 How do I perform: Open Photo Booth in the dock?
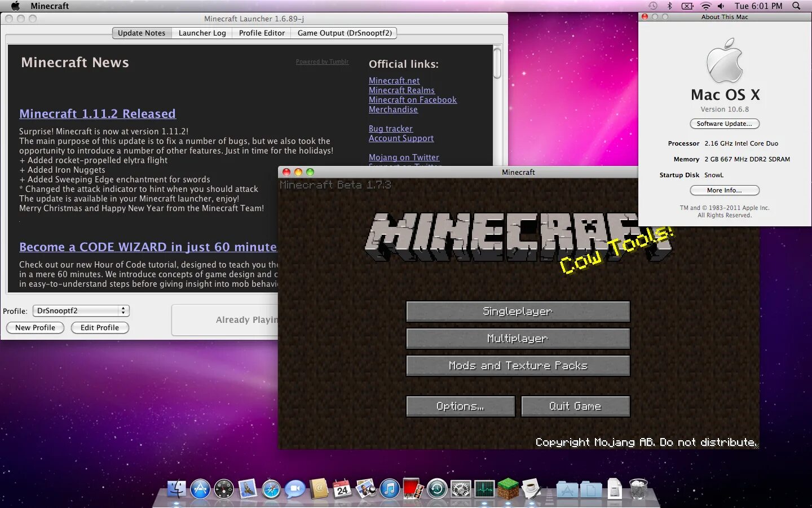[x=413, y=489]
